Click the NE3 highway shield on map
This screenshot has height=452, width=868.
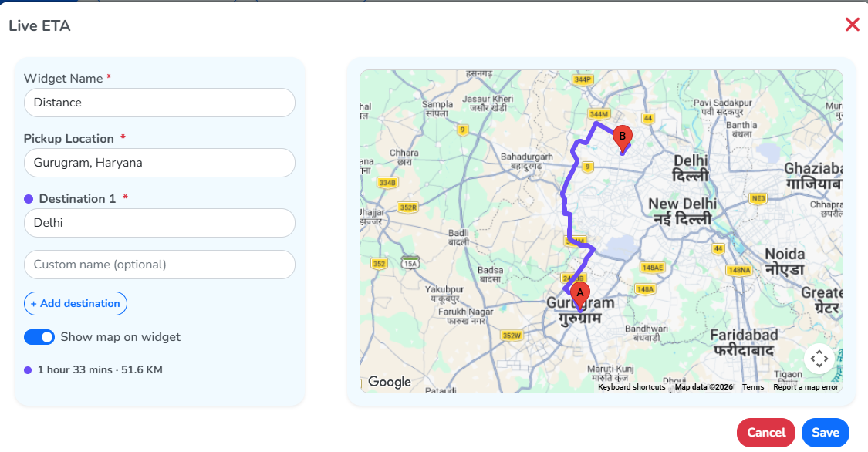[x=758, y=198]
